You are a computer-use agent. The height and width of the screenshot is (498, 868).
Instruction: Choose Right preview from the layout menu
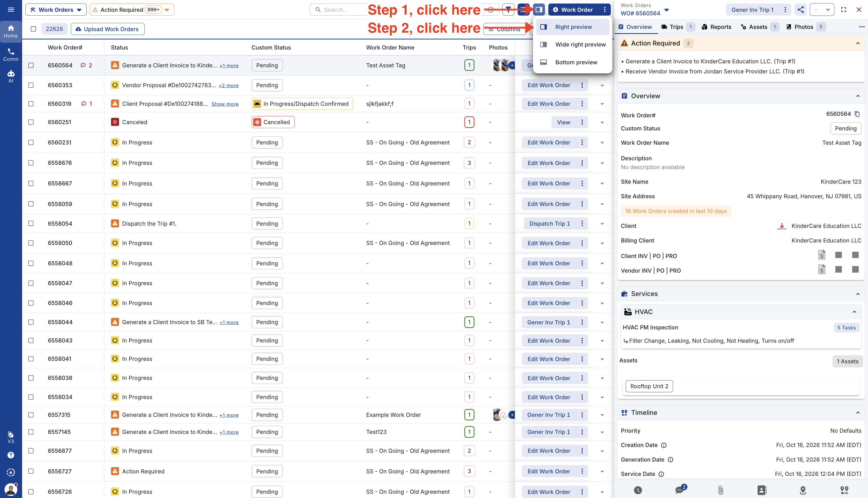[573, 27]
